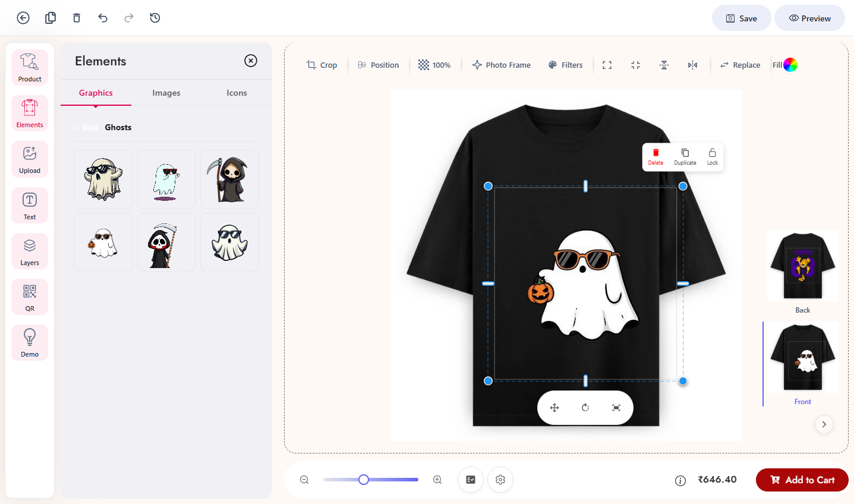Click the price info icon
This screenshot has width=854, height=504.
[x=680, y=480]
